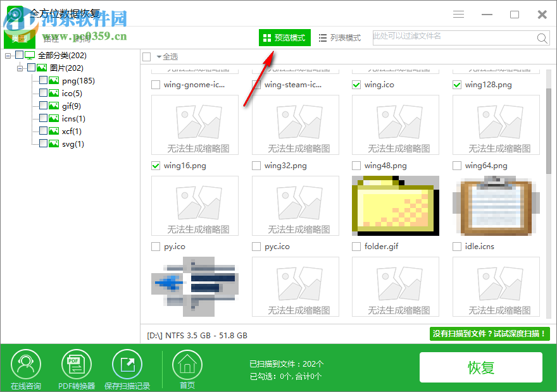
Task: Switch to the 路径 path tab
Action: coord(52,39)
